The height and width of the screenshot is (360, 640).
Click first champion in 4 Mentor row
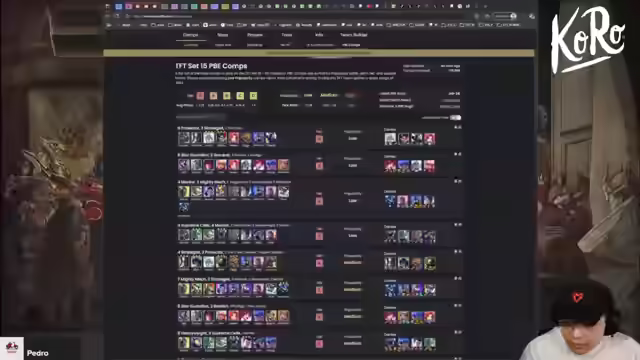pos(184,192)
